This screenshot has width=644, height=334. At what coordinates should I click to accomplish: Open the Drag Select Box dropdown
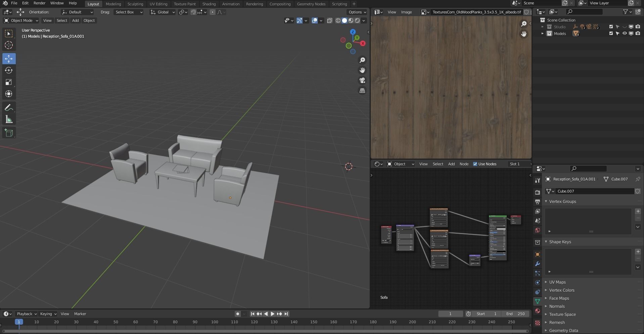click(128, 12)
